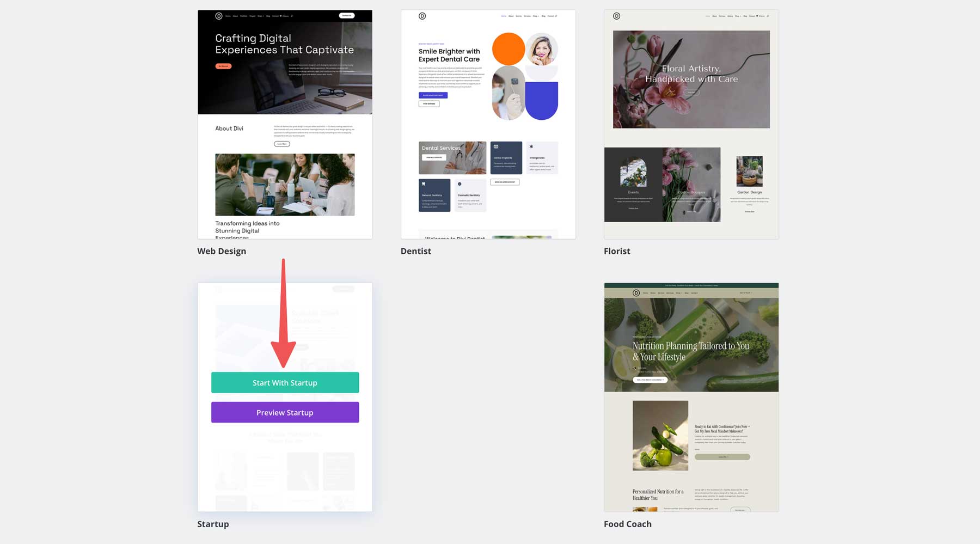
Task: Click the Start With Startup button
Action: (285, 382)
